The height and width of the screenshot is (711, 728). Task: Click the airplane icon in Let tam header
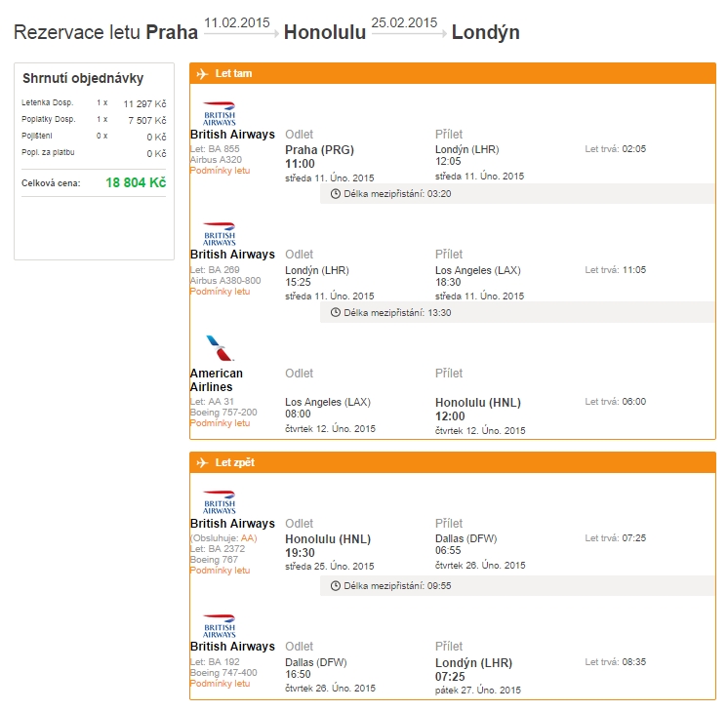(x=202, y=73)
